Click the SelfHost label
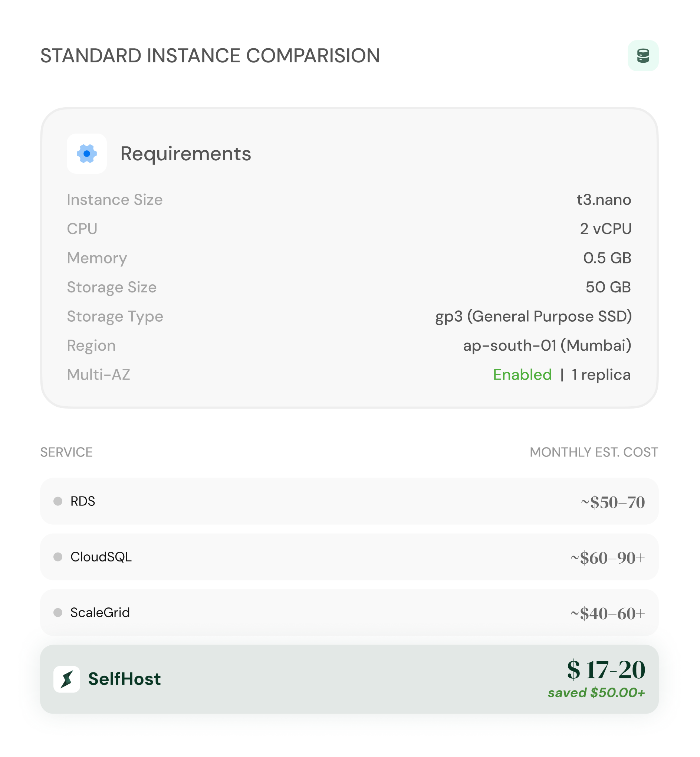Image resolution: width=700 pixels, height=757 pixels. pyautogui.click(x=125, y=678)
